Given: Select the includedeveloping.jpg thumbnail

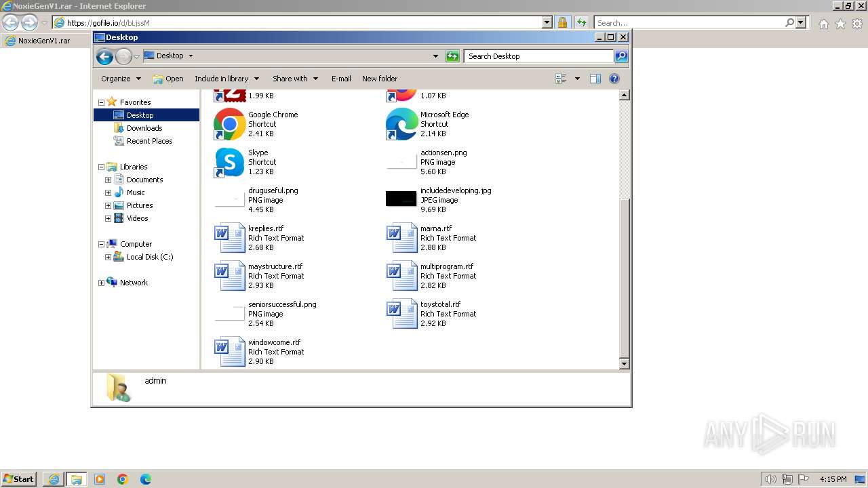Looking at the screenshot, I should (401, 199).
